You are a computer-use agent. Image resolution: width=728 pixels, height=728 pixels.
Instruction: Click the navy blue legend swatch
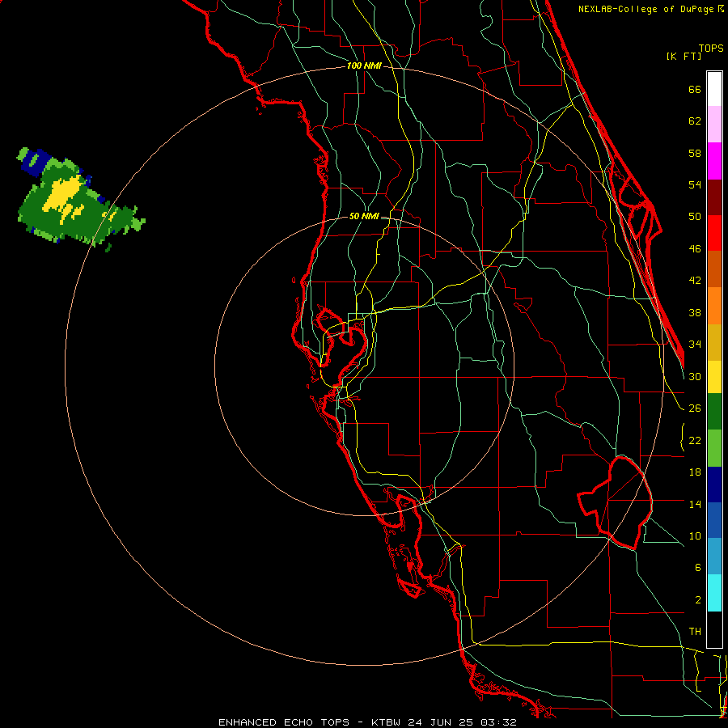(x=714, y=485)
